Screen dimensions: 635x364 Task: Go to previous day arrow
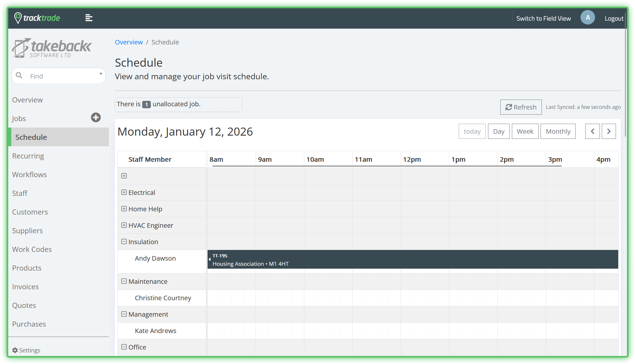[592, 131]
